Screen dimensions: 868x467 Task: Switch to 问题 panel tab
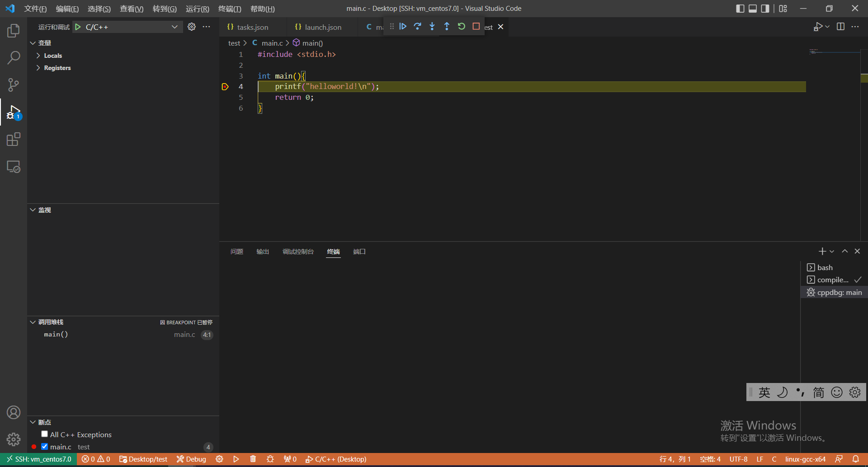click(237, 252)
